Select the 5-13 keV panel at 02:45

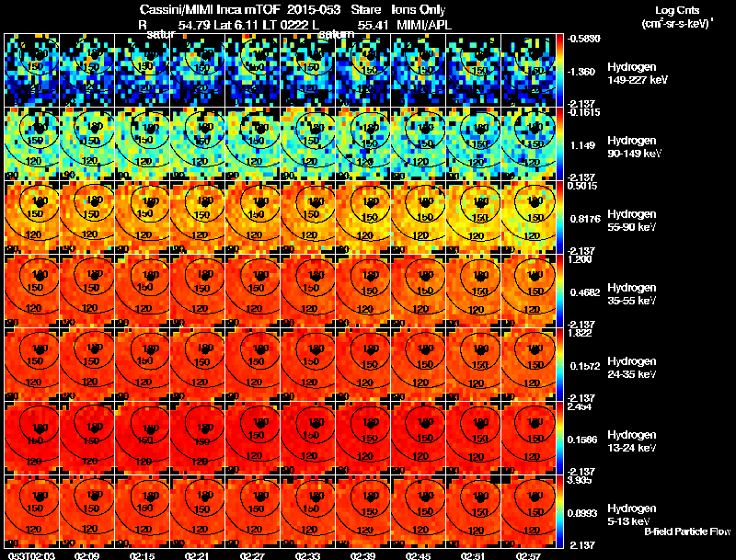click(x=418, y=511)
